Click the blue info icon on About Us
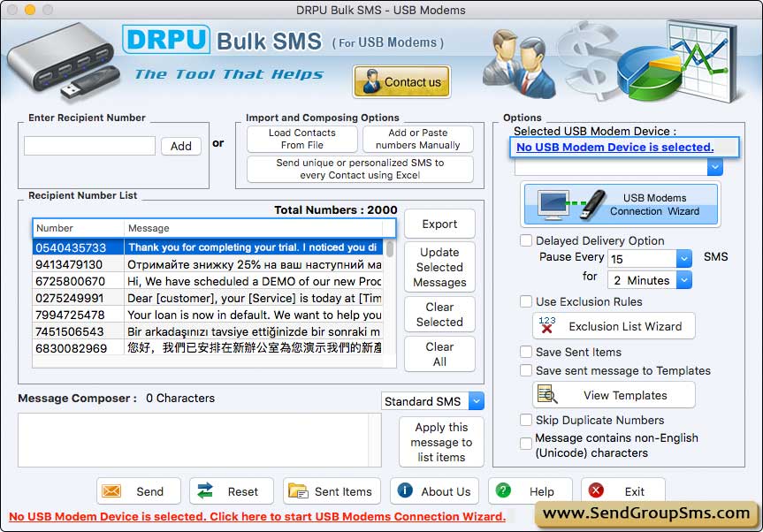Viewport: 763px width, 532px height. (405, 490)
